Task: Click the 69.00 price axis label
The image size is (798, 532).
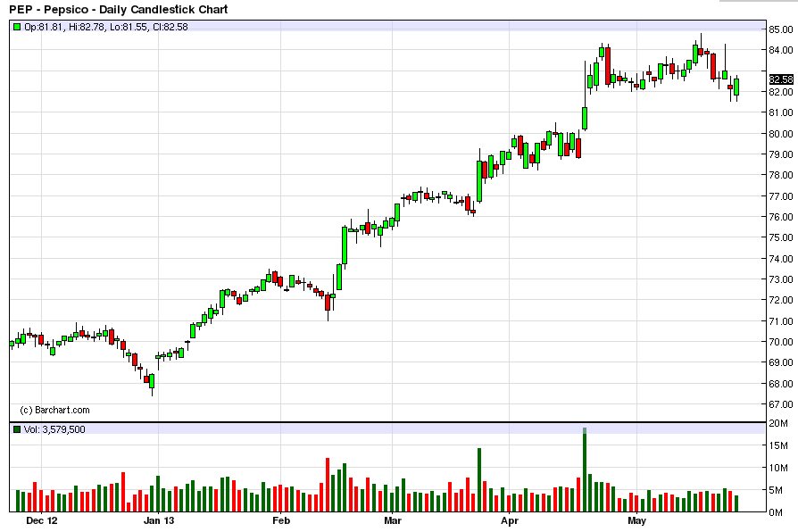Action: (781, 362)
